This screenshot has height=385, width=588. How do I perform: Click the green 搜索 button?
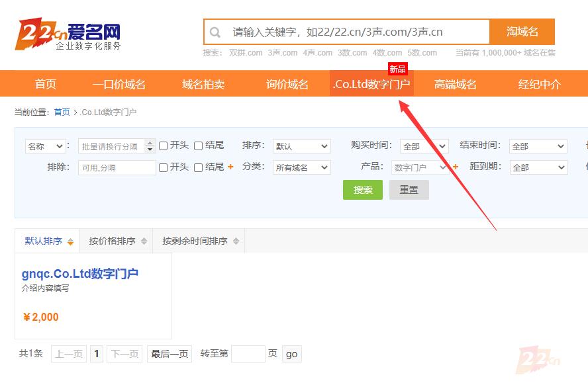coord(363,189)
